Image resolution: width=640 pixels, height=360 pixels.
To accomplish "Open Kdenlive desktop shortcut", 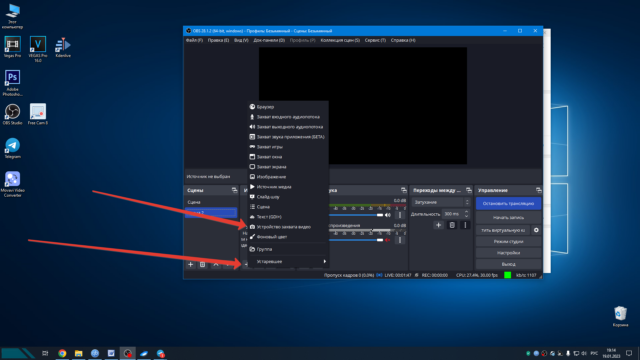I will coord(63,47).
